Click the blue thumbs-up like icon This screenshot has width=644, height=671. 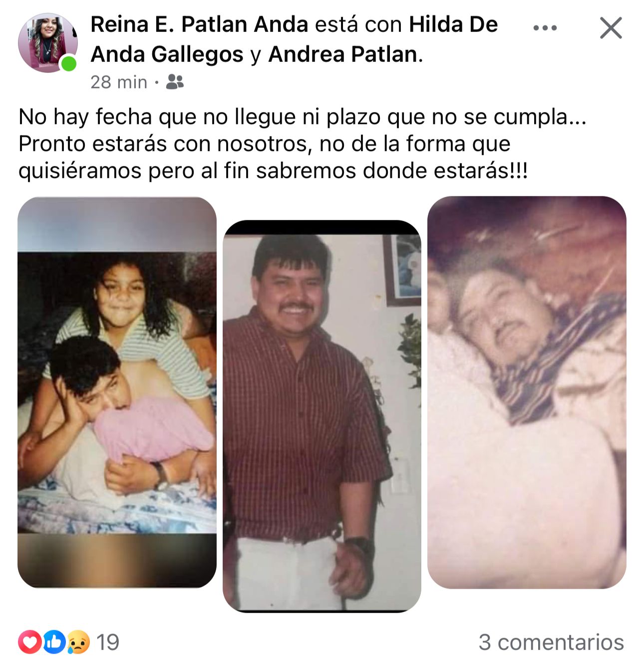click(x=54, y=642)
